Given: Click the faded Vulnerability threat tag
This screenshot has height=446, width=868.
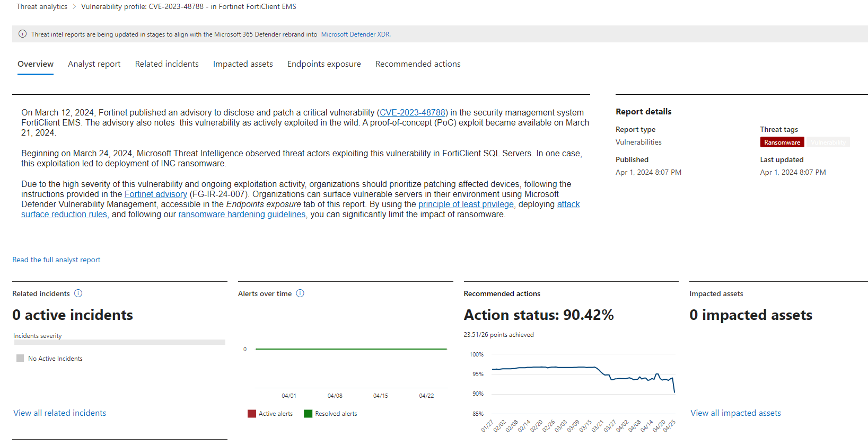Looking at the screenshot, I should (x=828, y=142).
